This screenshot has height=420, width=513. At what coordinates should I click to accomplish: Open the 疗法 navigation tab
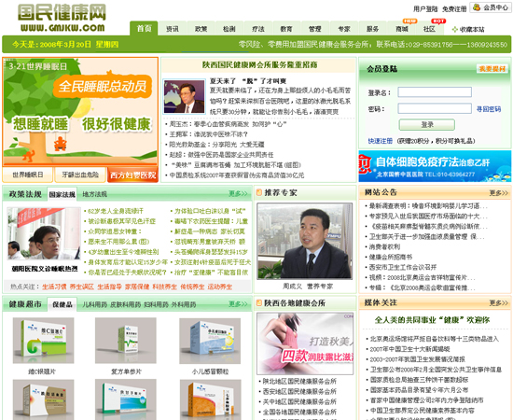pos(258,29)
